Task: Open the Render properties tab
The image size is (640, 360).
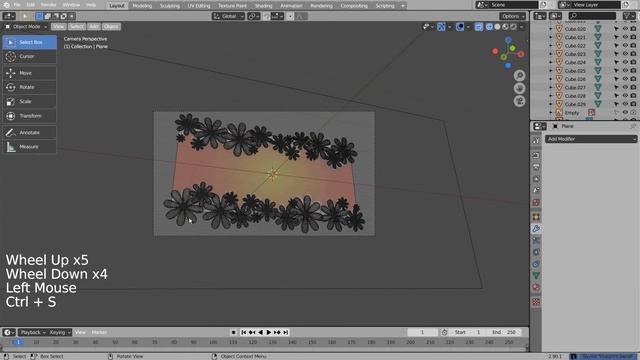Action: pyautogui.click(x=536, y=155)
